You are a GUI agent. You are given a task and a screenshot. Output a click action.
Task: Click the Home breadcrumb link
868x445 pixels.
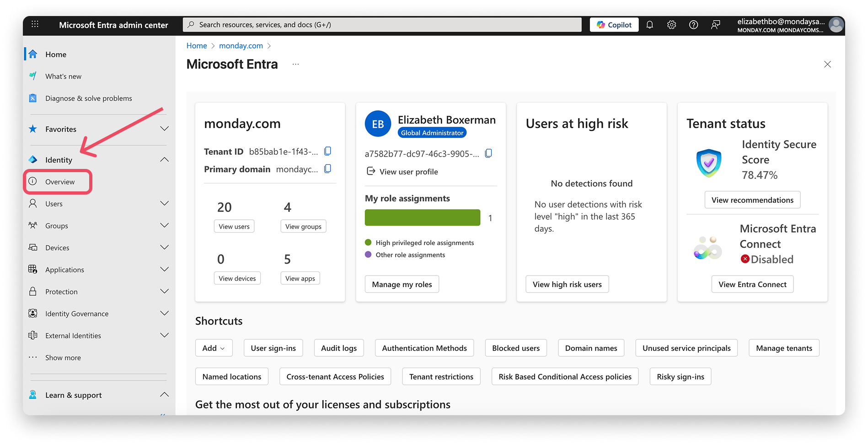click(x=197, y=45)
